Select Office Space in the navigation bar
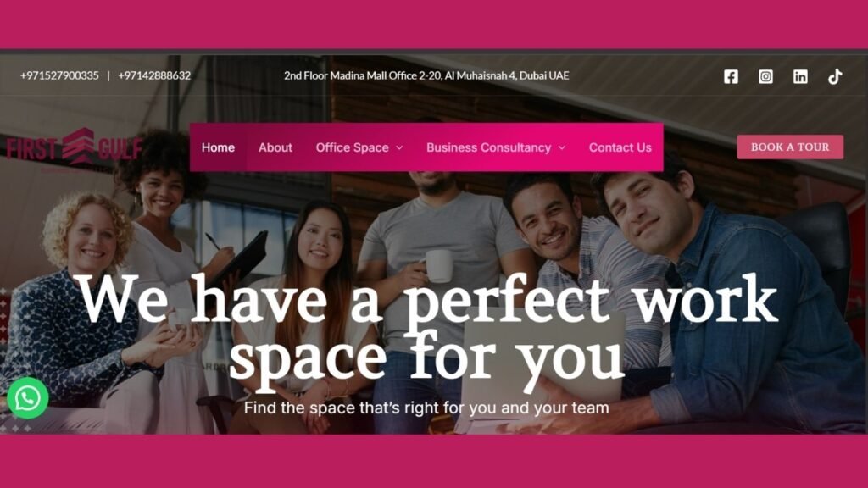The height and width of the screenshot is (488, 868). tap(352, 147)
